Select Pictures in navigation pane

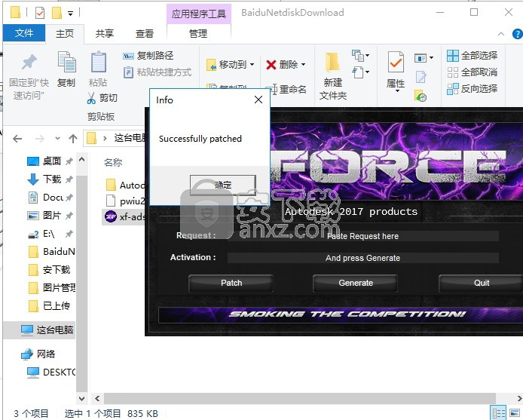pos(50,216)
